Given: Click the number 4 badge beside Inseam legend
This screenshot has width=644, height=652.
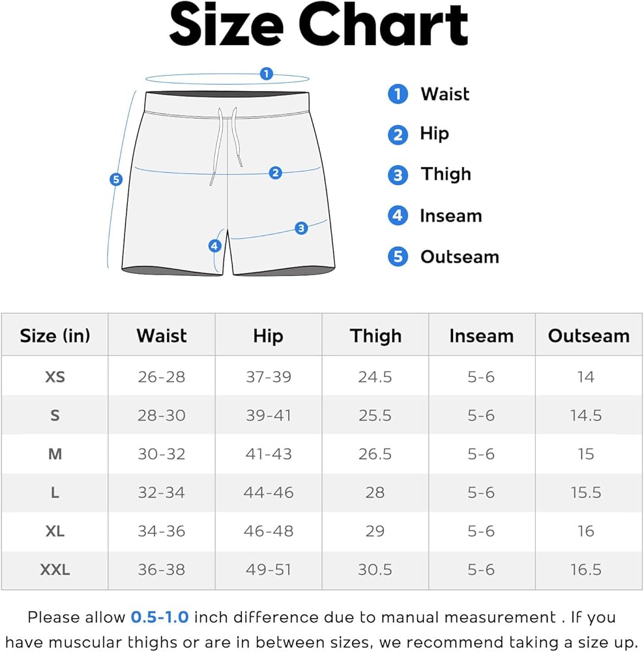Looking at the screenshot, I should 398,216.
